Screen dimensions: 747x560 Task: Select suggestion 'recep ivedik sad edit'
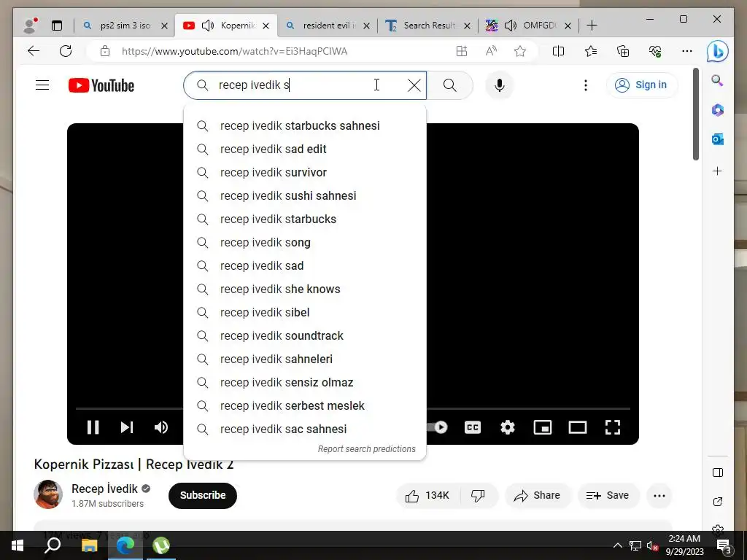(x=305, y=149)
